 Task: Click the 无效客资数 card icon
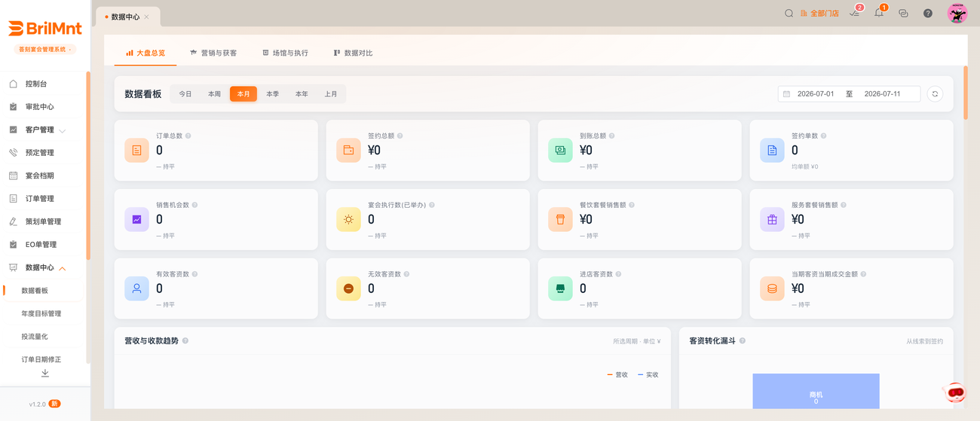coord(348,289)
